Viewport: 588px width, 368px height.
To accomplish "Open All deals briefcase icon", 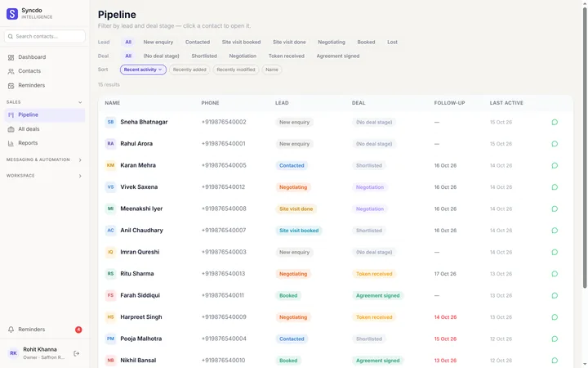I will point(11,129).
